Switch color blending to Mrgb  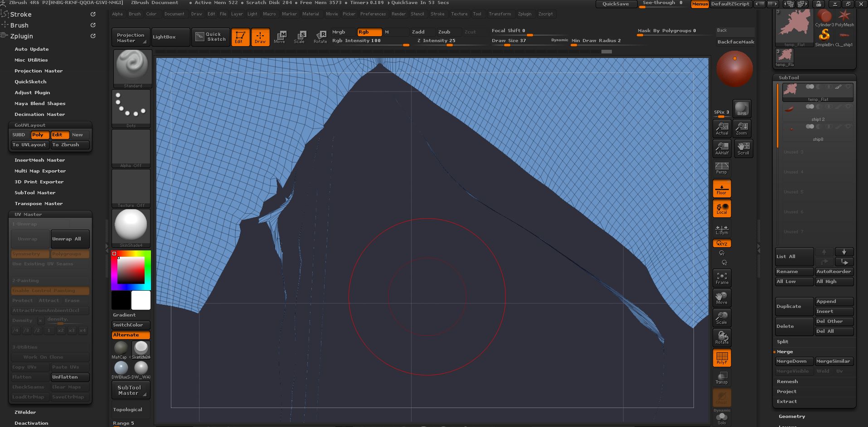pos(339,32)
